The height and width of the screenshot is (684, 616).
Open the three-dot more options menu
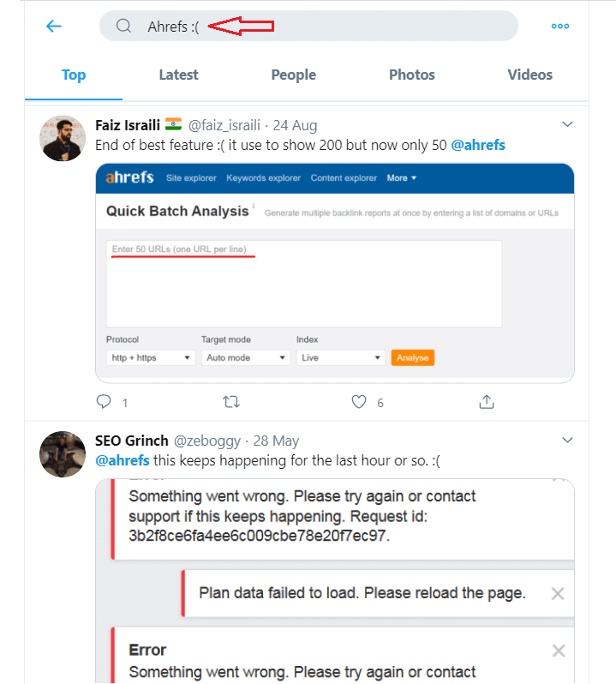(559, 27)
